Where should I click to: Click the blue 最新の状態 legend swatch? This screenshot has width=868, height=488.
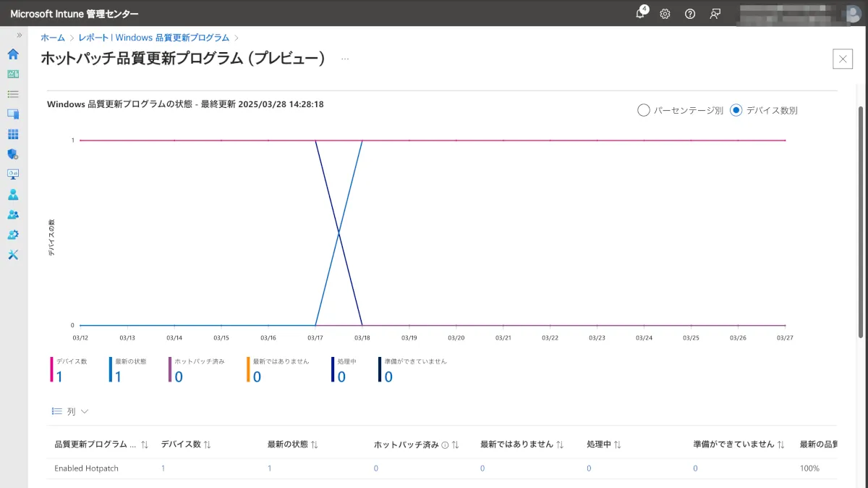tap(110, 369)
